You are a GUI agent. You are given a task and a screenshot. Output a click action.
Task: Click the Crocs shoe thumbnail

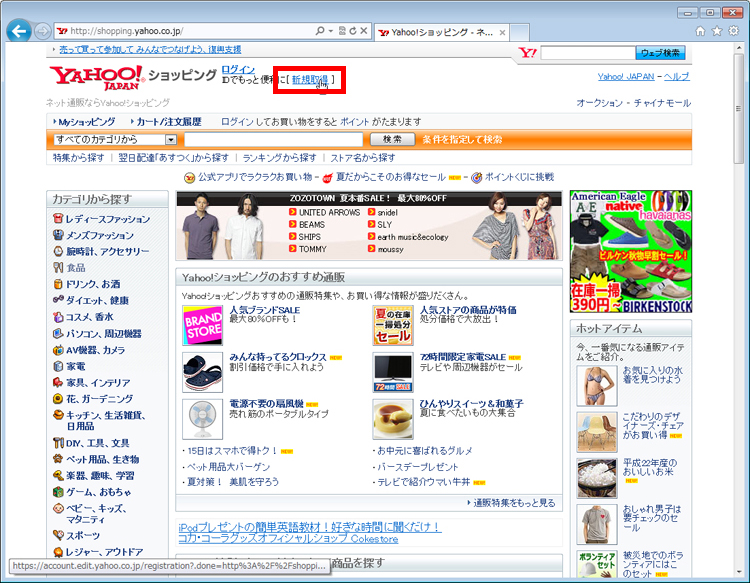(203, 372)
